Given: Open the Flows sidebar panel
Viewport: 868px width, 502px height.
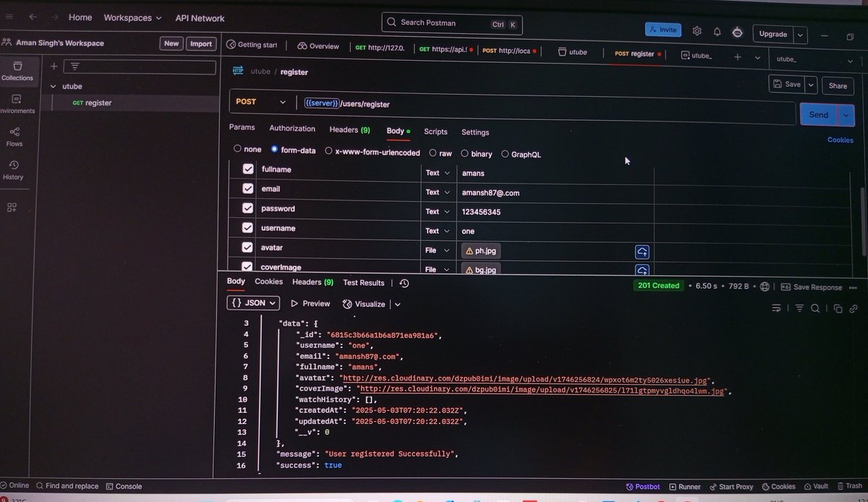Looking at the screenshot, I should (x=14, y=137).
